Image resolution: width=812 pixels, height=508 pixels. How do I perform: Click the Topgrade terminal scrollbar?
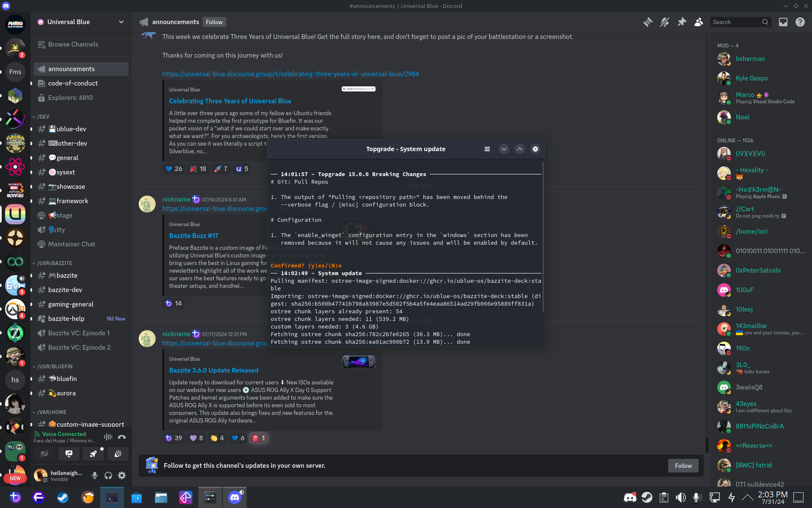pos(543,237)
